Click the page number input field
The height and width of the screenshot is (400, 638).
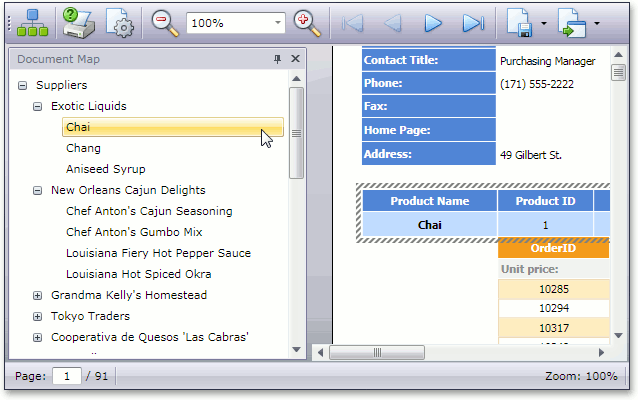pyautogui.click(x=67, y=376)
